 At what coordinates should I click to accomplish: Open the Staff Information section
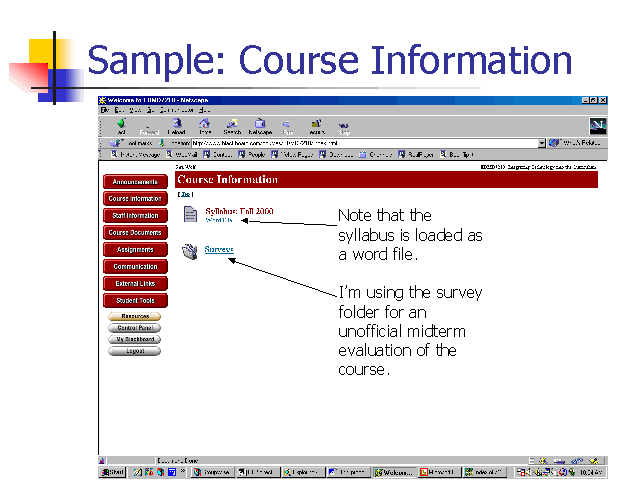(x=135, y=216)
